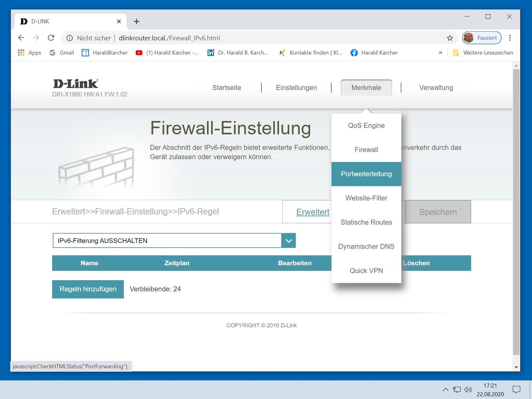532x399 pixels.
Task: Select Dynamischer DNS in the menu
Action: point(366,247)
